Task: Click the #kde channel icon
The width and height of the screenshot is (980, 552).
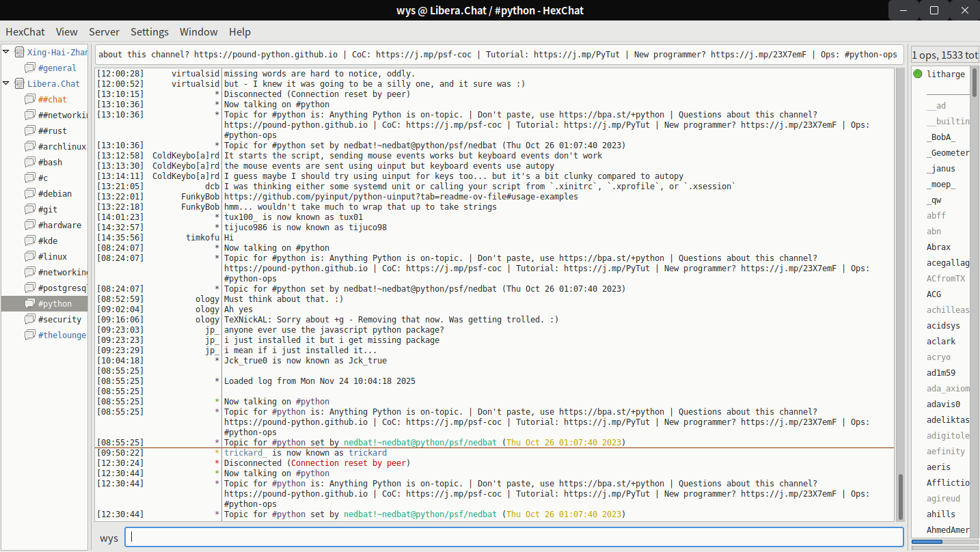Action: click(29, 240)
